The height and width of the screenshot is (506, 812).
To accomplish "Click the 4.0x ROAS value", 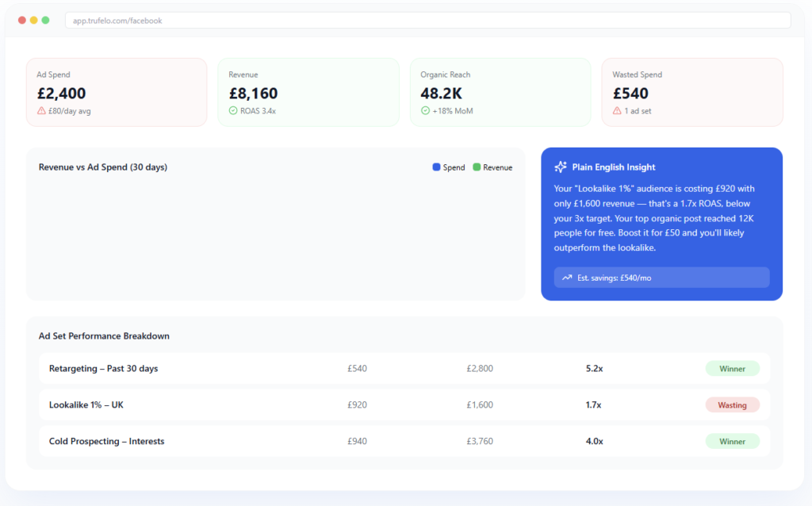I will (594, 441).
